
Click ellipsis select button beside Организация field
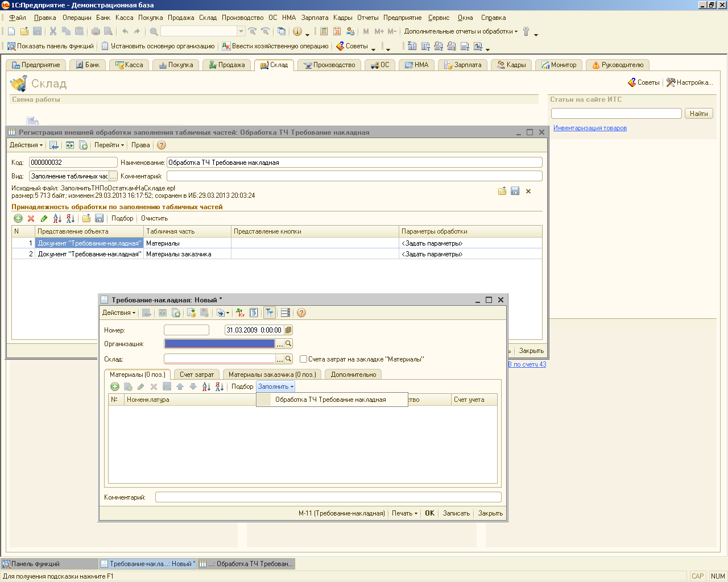click(280, 343)
